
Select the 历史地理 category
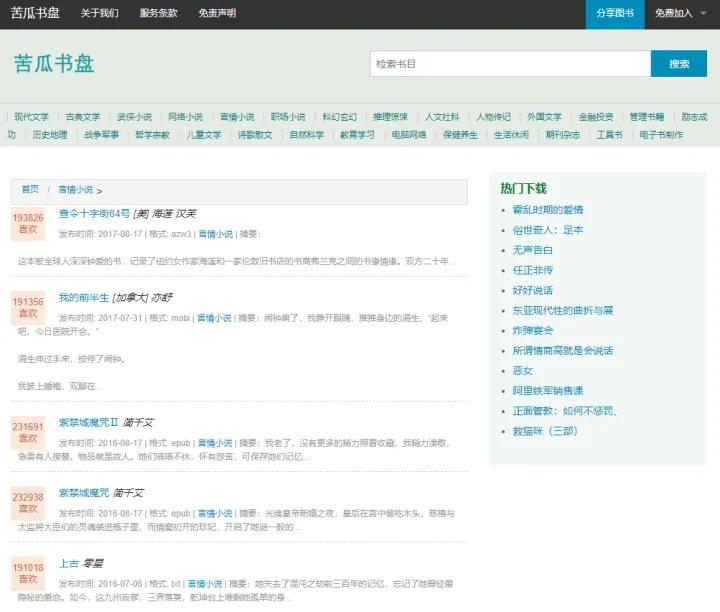(x=50, y=135)
